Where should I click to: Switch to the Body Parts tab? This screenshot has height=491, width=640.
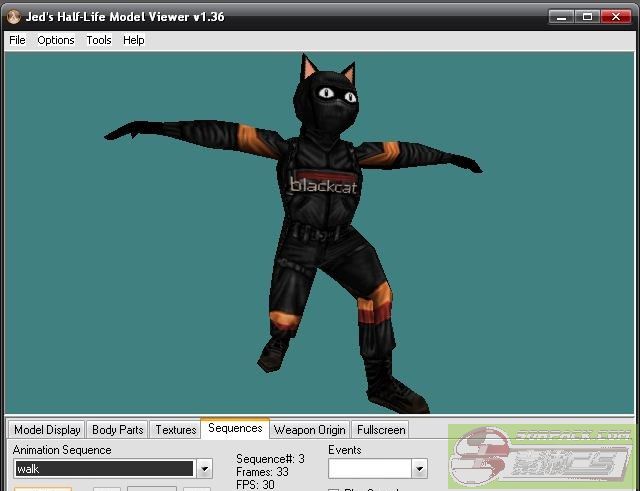(117, 430)
